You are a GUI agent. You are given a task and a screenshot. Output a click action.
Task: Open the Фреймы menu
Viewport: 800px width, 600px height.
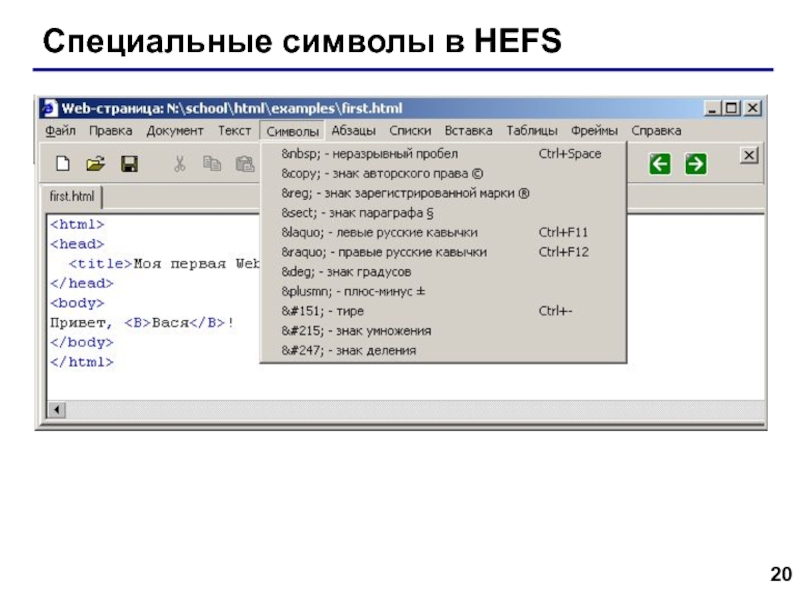(596, 130)
